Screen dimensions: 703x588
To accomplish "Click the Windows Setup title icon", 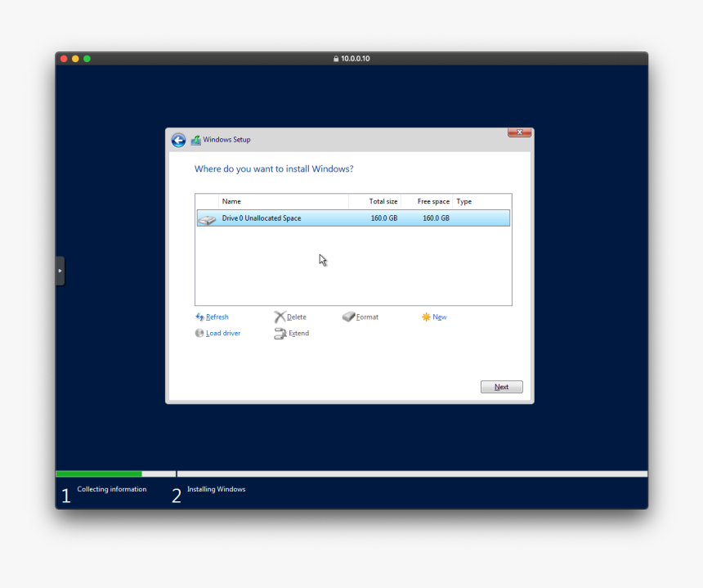I will point(196,141).
